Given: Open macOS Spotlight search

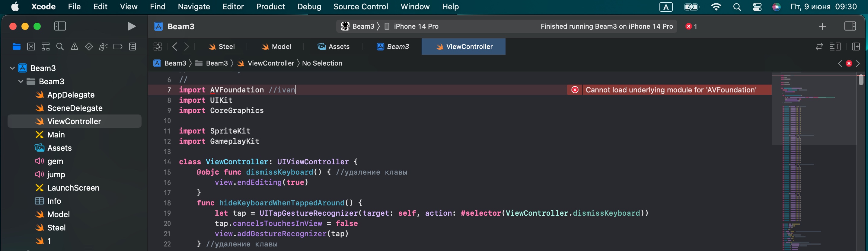Looking at the screenshot, I should (737, 7).
